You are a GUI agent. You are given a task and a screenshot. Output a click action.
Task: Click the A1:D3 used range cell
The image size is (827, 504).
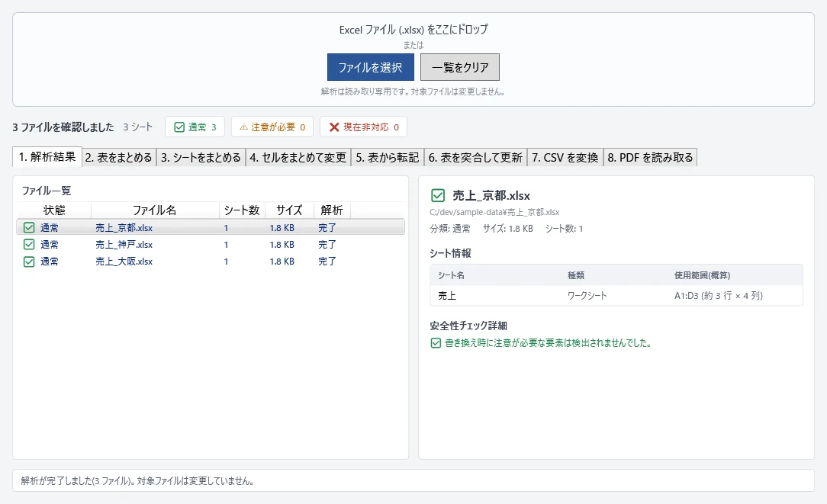[719, 296]
